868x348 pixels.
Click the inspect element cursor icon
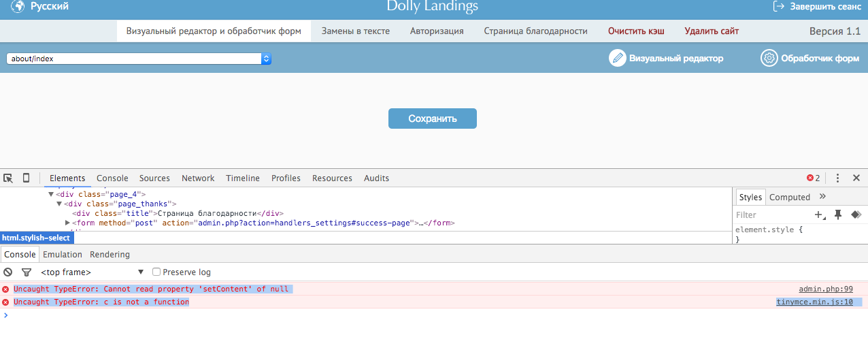tap(8, 178)
